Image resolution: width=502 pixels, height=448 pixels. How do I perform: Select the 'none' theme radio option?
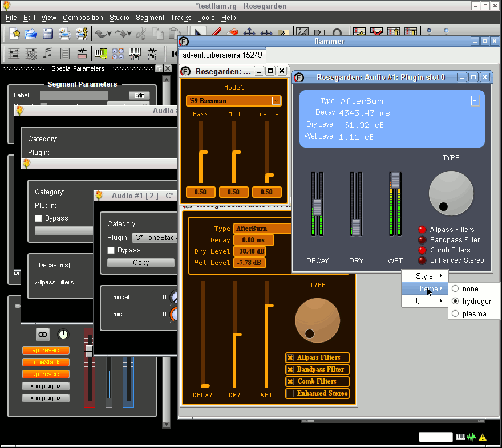(455, 289)
